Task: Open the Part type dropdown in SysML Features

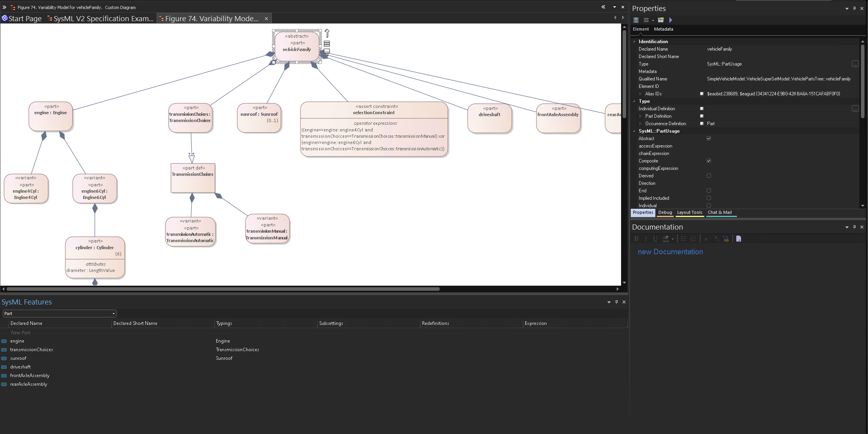Action: pyautogui.click(x=113, y=313)
